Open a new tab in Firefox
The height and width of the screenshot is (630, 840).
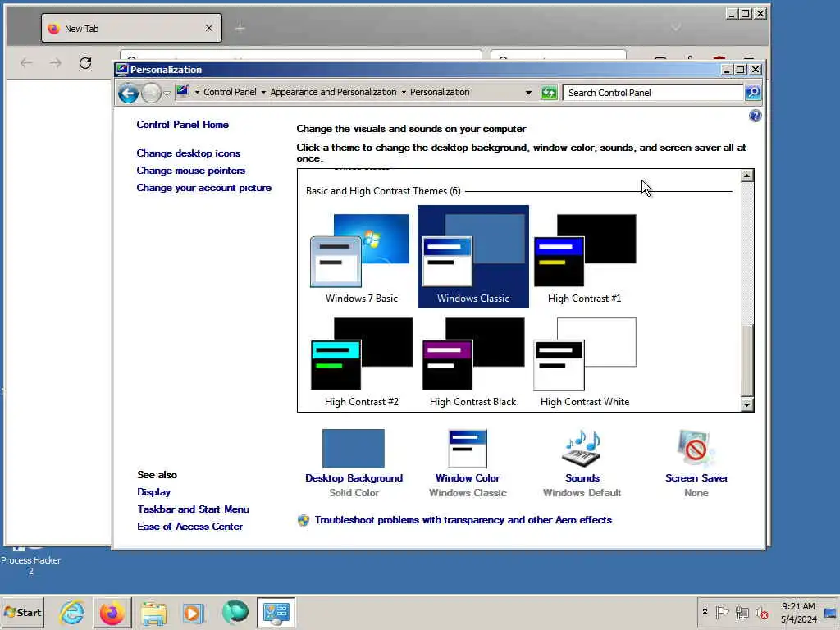tap(240, 29)
